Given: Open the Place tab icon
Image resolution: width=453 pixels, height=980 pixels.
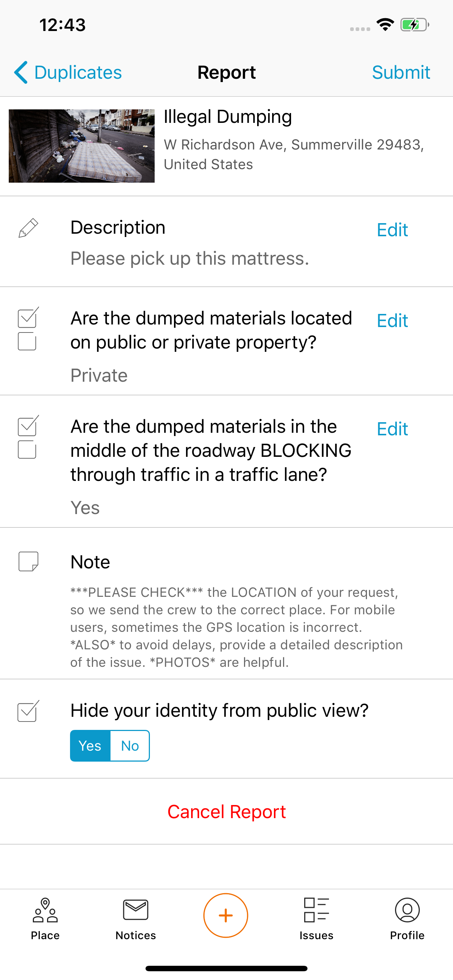Looking at the screenshot, I should (45, 910).
